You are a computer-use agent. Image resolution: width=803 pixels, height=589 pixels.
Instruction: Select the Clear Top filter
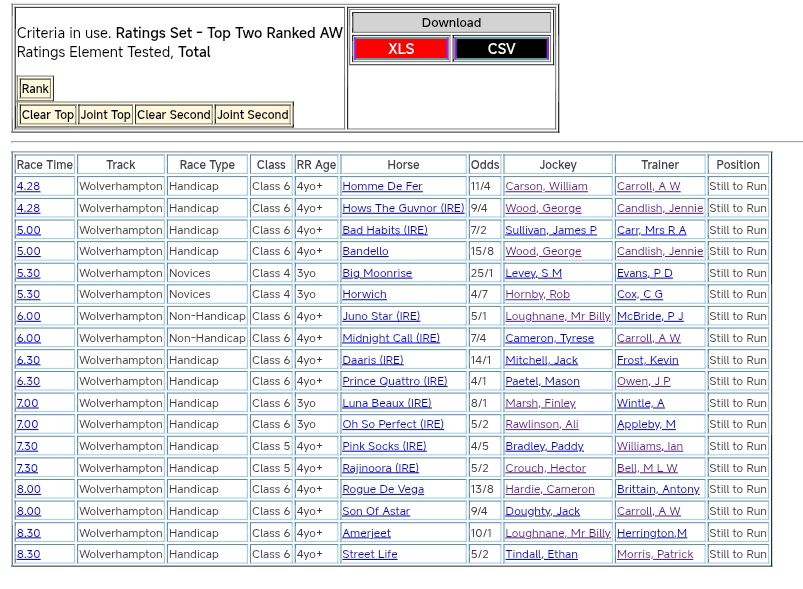coord(48,115)
